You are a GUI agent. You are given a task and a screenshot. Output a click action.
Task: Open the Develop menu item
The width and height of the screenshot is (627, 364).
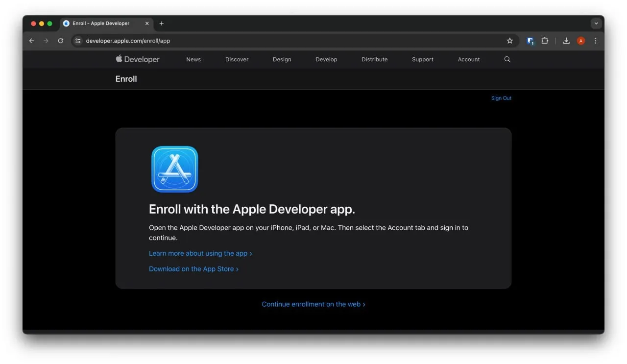326,59
